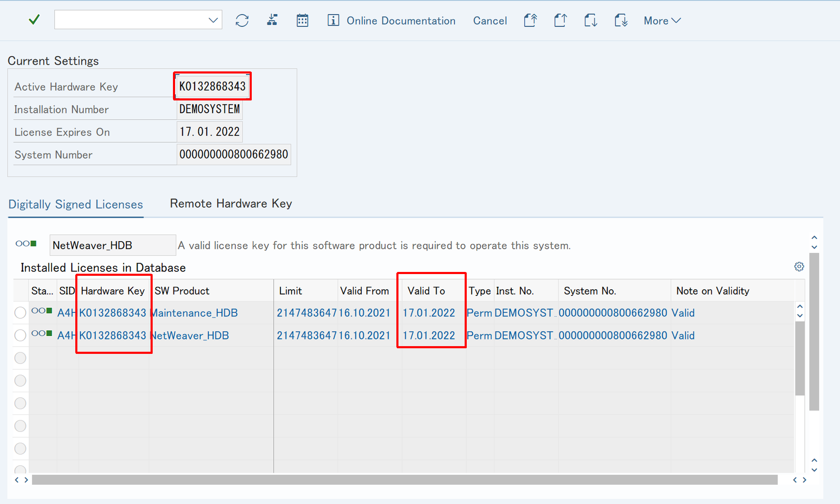Click the refresh icon in toolbar
The width and height of the screenshot is (840, 504).
click(x=242, y=20)
